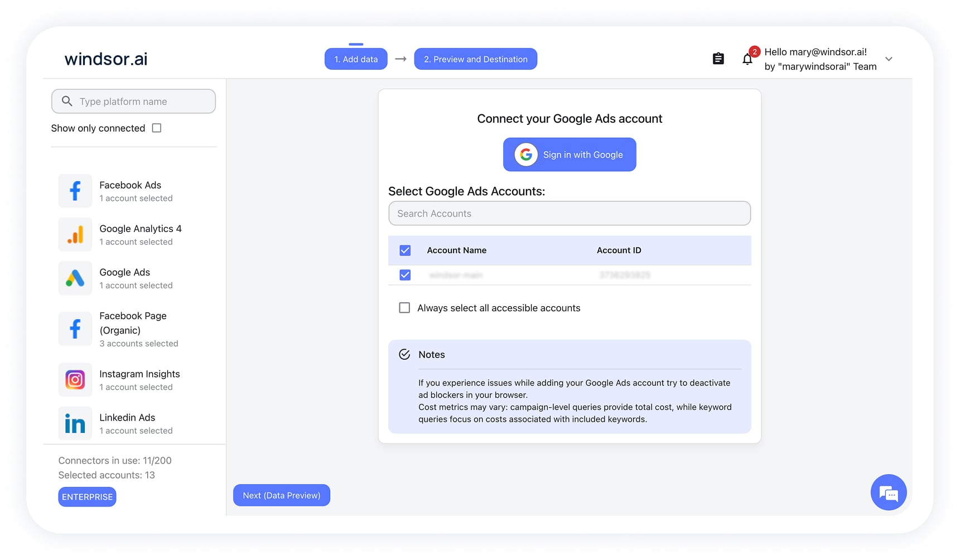Toggle the select-all Account Name checkbox
960x560 pixels.
click(405, 250)
